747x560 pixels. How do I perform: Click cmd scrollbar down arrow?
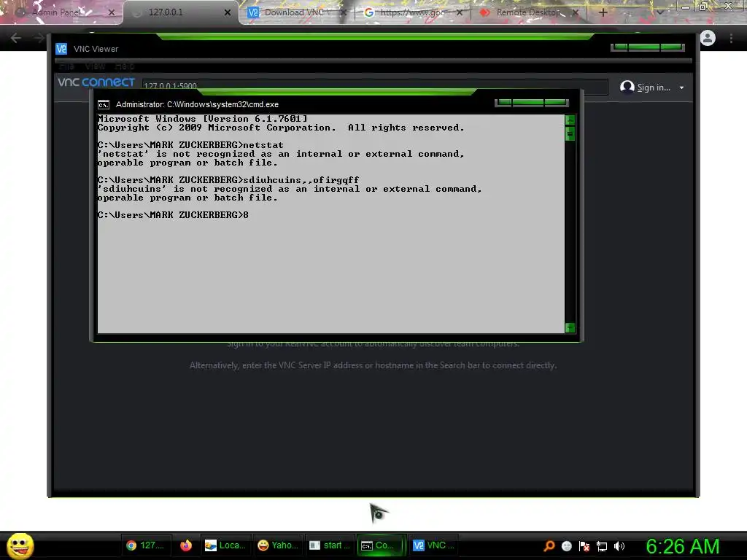click(x=570, y=327)
